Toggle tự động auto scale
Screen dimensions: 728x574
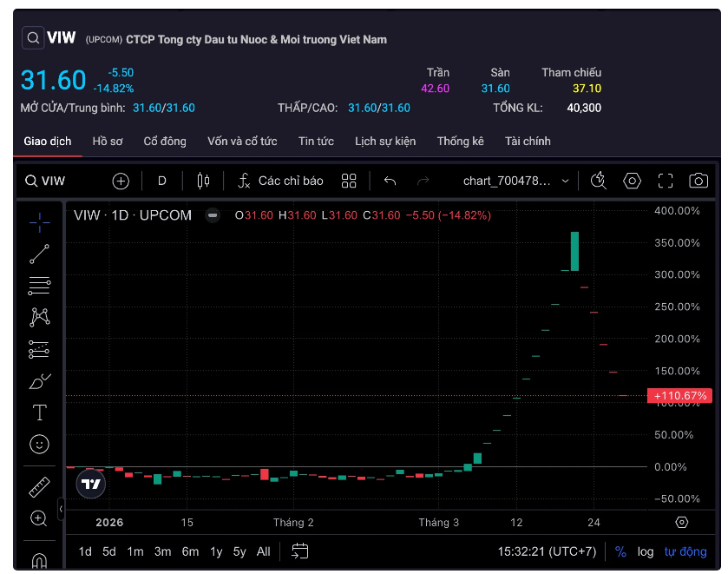click(685, 551)
